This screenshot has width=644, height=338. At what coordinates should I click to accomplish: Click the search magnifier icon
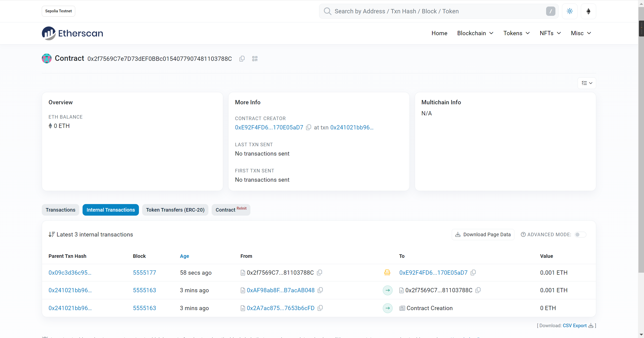tap(327, 11)
